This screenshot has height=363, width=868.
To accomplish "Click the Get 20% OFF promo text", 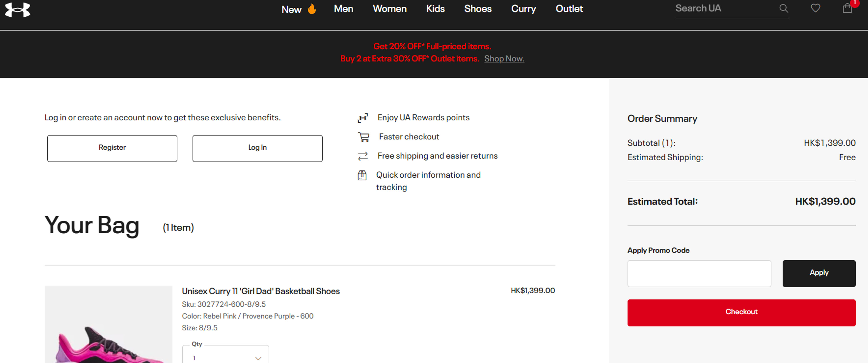I will click(x=432, y=46).
